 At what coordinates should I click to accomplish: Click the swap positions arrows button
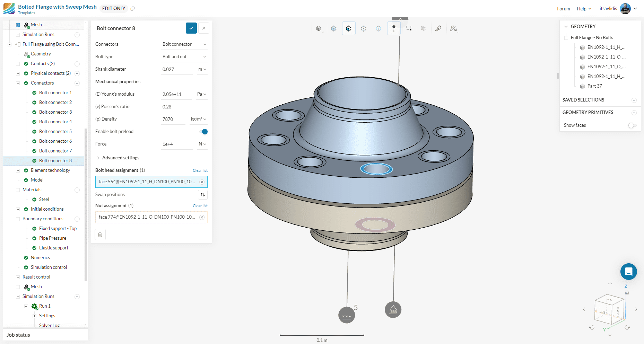(203, 195)
